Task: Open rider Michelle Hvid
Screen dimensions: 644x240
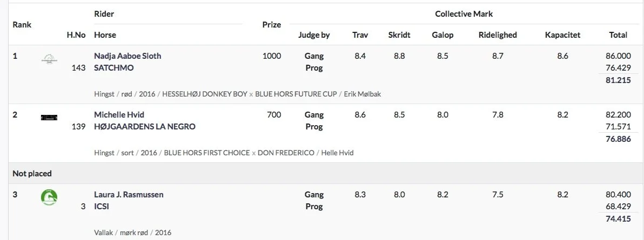Action: [x=119, y=114]
